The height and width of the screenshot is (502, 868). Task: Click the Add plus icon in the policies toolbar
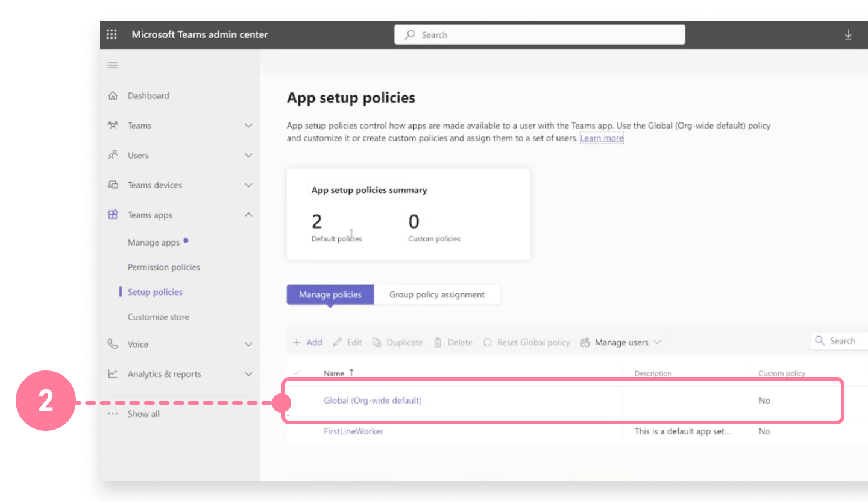[297, 342]
